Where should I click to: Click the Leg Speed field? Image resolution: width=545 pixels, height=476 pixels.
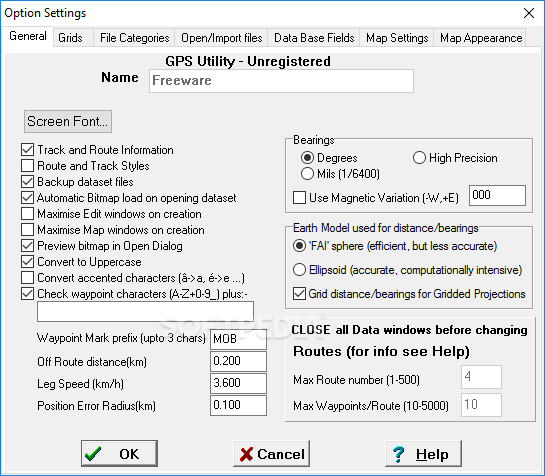tap(238, 383)
